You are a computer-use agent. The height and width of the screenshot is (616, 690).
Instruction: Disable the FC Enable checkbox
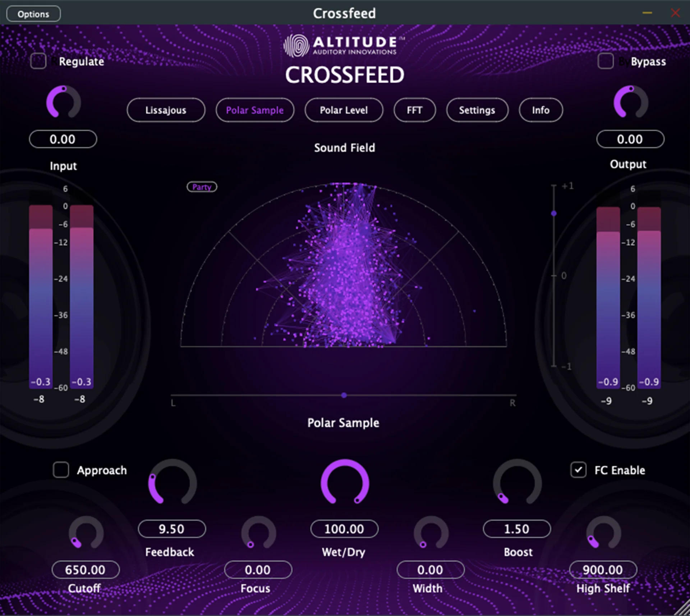tap(578, 470)
